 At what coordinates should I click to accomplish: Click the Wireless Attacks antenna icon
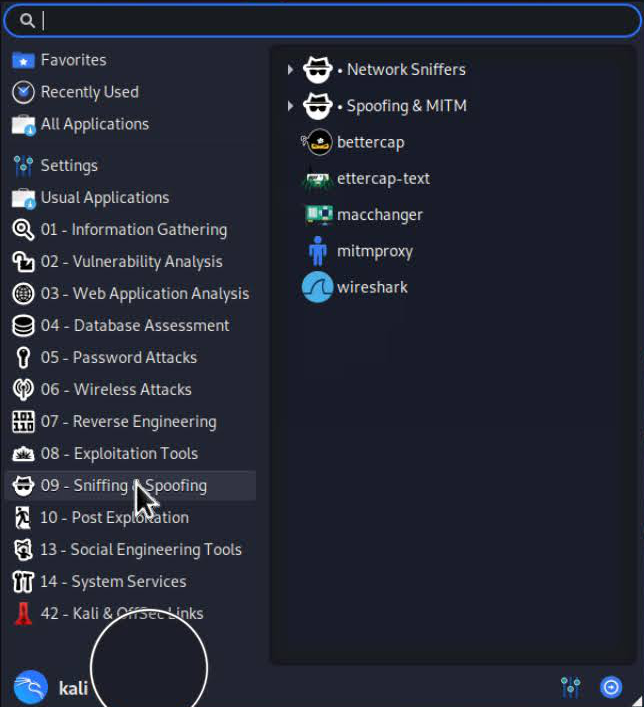(x=23, y=390)
